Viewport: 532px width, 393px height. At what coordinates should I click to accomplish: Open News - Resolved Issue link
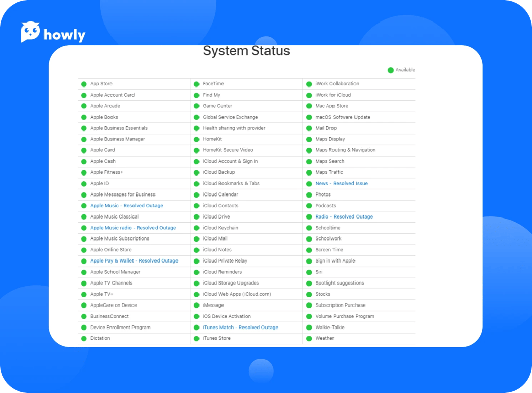pos(341,184)
